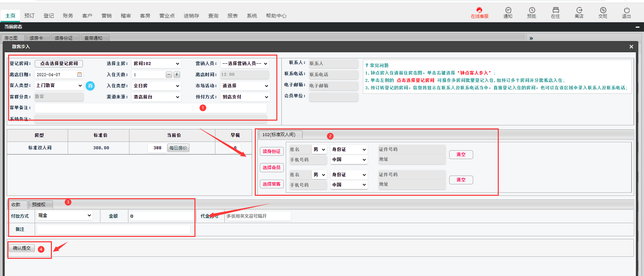Switch to the 读身份证 tab
The image size is (644, 276).
pyautogui.click(x=66, y=38)
